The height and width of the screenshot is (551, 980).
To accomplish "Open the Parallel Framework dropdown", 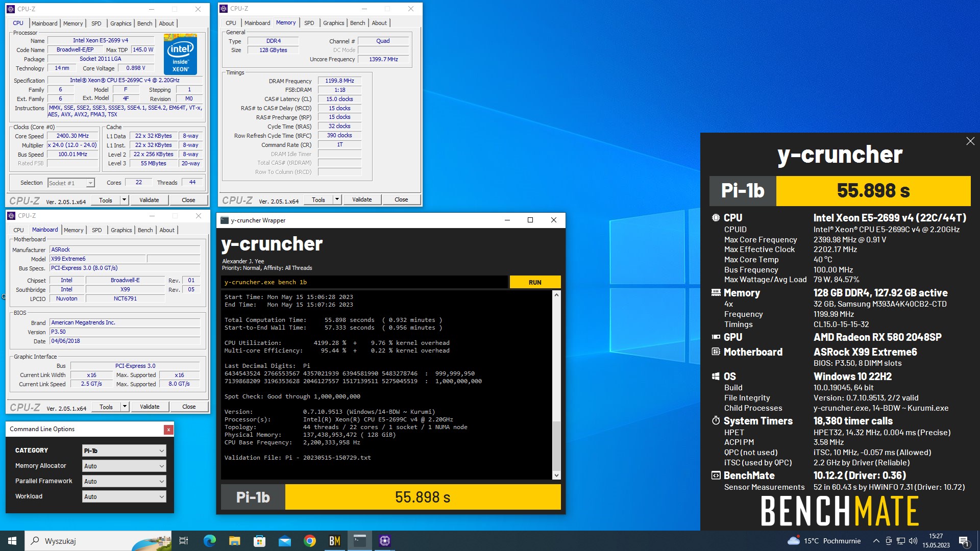I will point(124,481).
